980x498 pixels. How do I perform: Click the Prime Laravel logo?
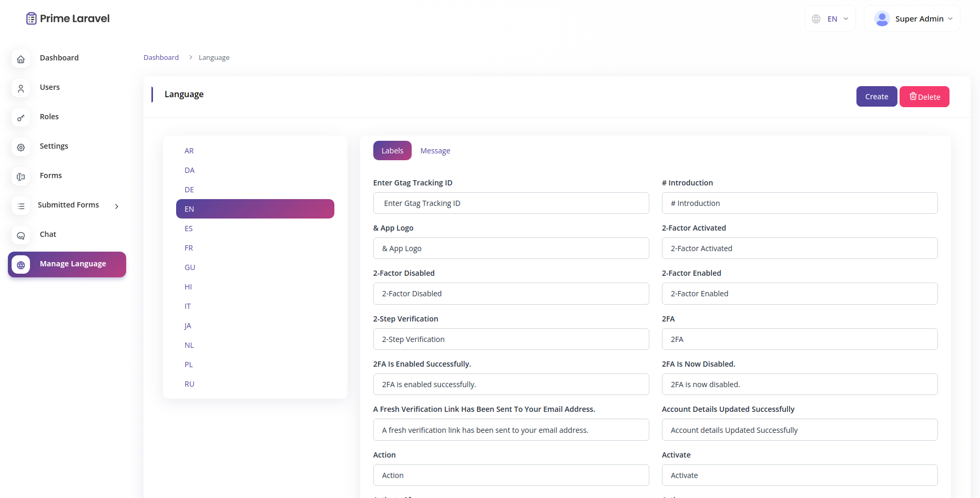67,18
